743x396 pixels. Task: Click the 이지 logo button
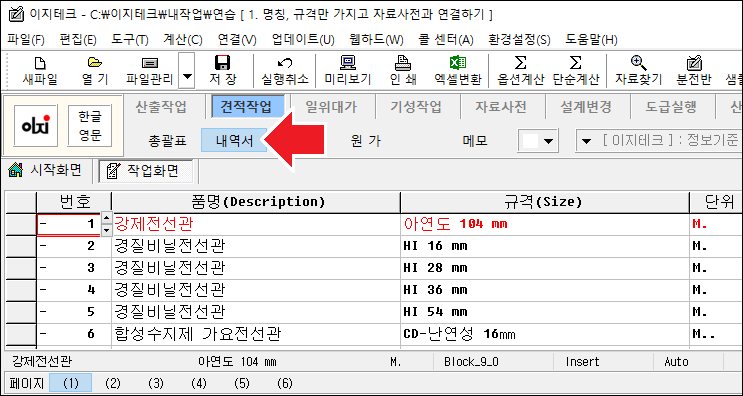click(x=36, y=125)
